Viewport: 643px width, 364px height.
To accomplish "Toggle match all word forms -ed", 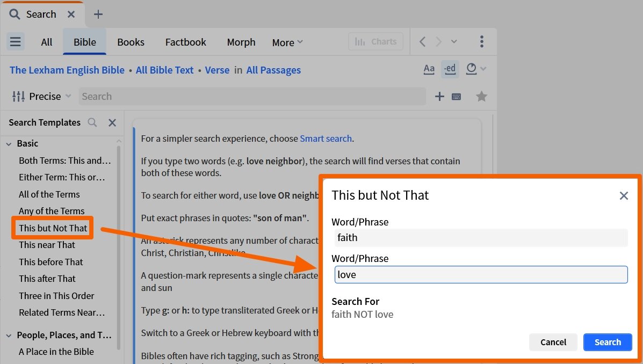I will [450, 69].
